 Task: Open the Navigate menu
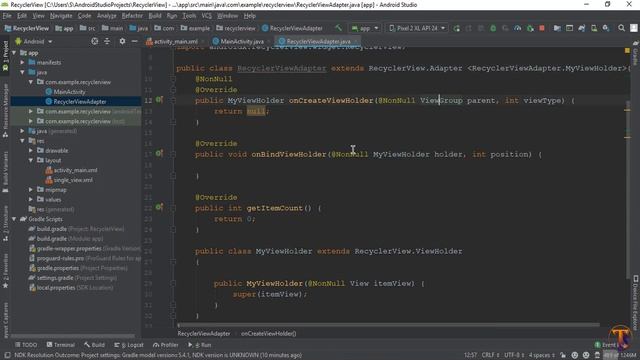tap(61, 16)
